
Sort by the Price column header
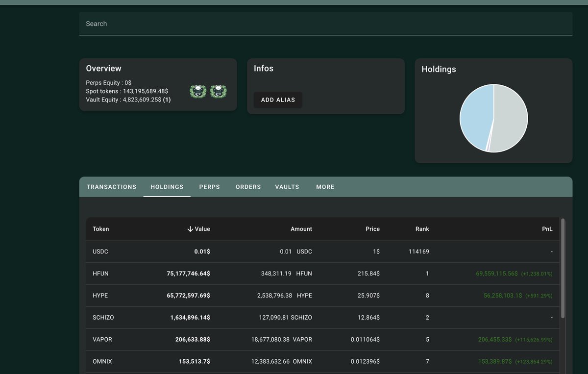tap(372, 229)
